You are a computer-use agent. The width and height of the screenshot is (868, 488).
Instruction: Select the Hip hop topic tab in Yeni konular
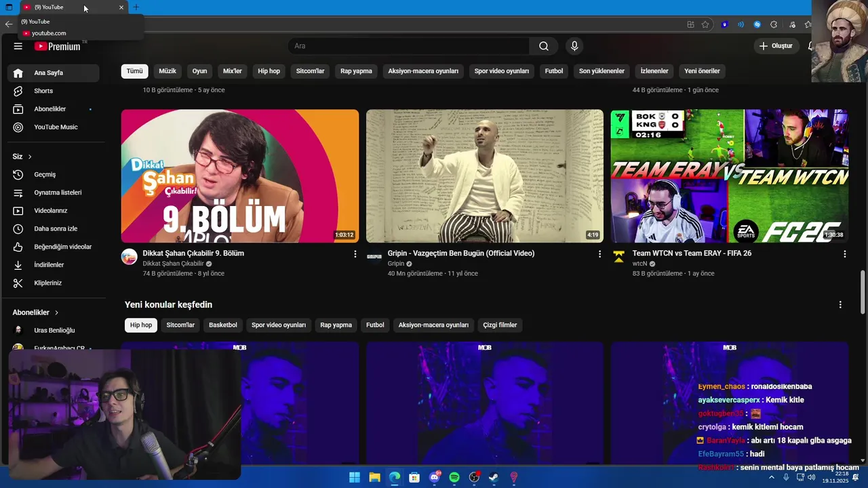[x=141, y=325]
